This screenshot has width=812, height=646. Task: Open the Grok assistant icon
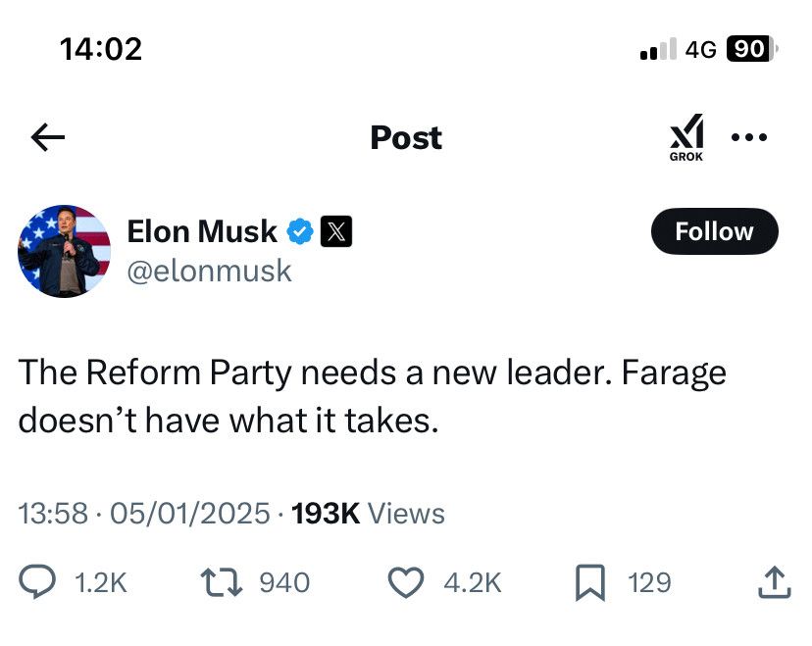(x=686, y=136)
